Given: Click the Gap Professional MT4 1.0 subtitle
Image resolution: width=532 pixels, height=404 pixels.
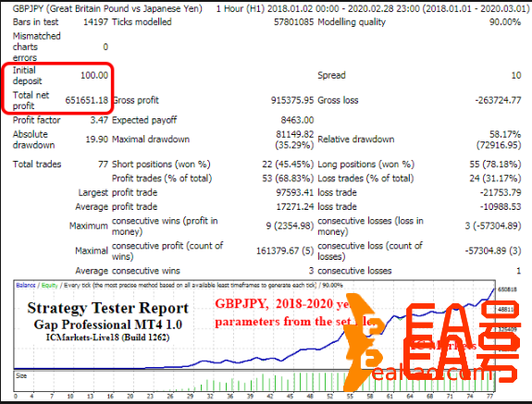Looking at the screenshot, I should [x=108, y=324].
